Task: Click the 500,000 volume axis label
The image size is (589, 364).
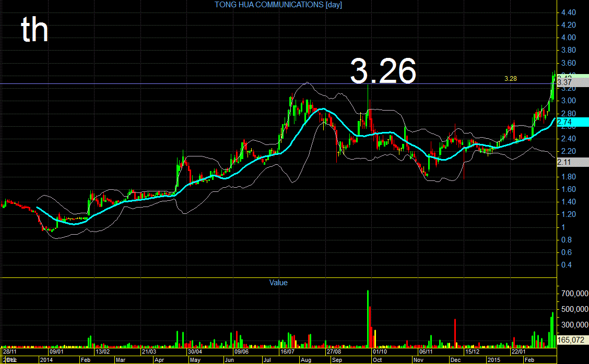Action: click(575, 309)
